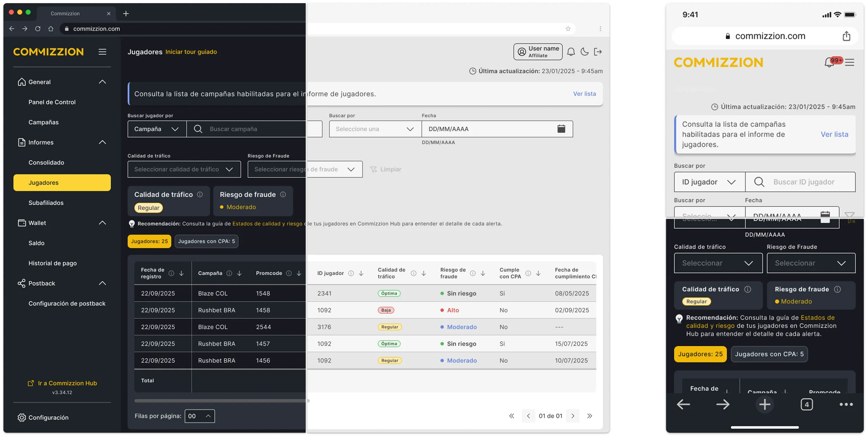Go to last page double-arrow
The width and height of the screenshot is (868, 438).
[590, 416]
